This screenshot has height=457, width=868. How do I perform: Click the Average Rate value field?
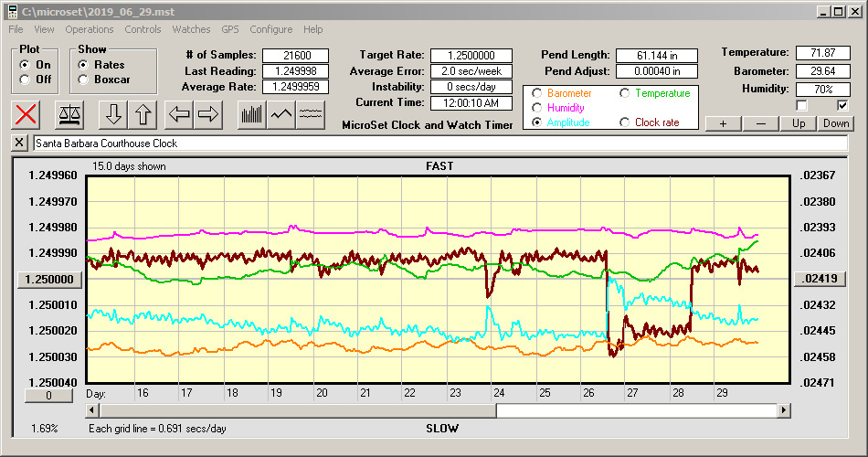(x=296, y=87)
